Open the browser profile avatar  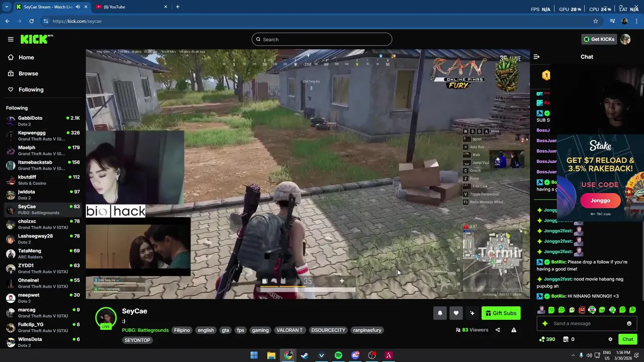point(624,21)
